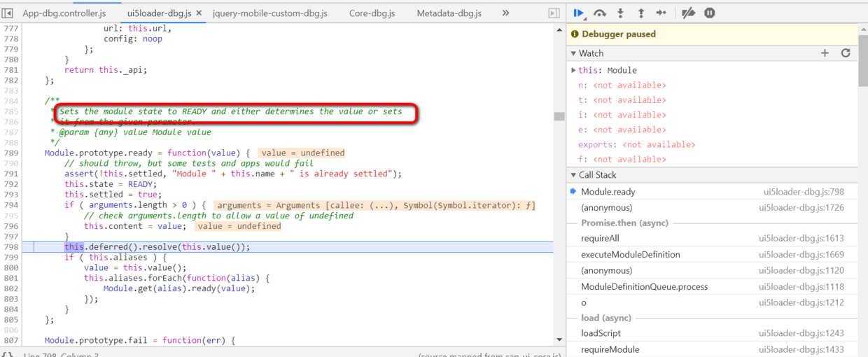Click 'this.deferred().resolve' code line

(157, 247)
